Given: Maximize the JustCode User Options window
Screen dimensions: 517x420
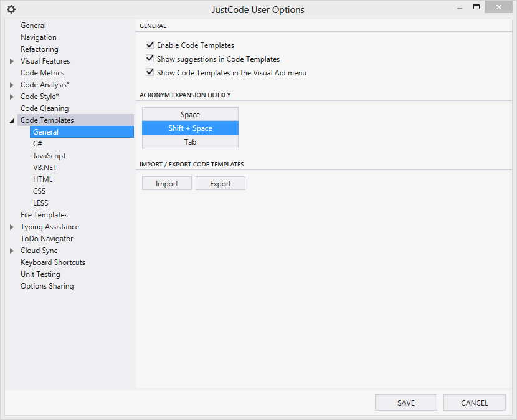Looking at the screenshot, I should (x=477, y=7).
